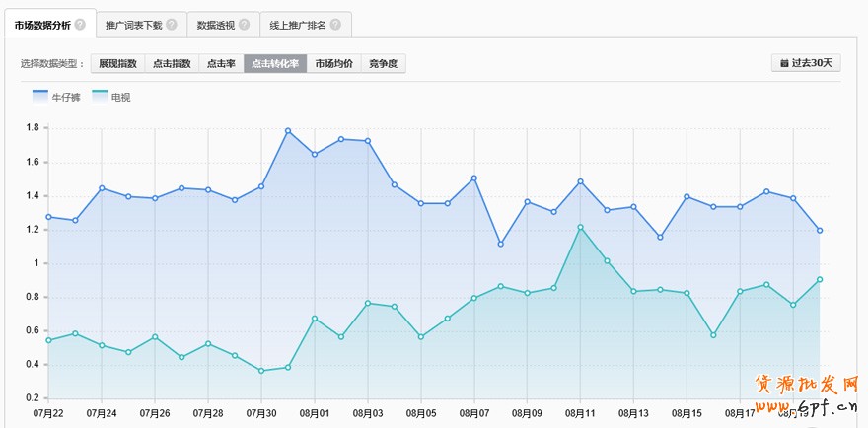Select 展现指数 data type
The width and height of the screenshot is (868, 428).
coord(117,63)
